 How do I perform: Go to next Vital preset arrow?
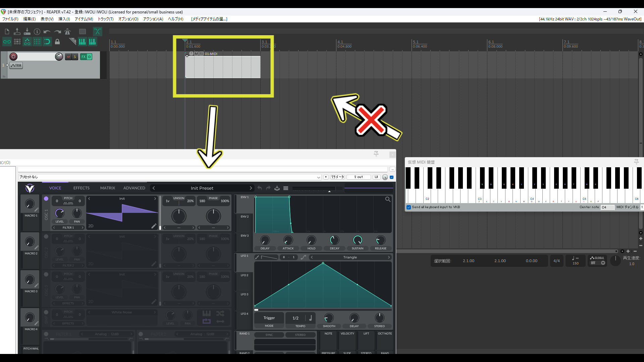pyautogui.click(x=251, y=188)
